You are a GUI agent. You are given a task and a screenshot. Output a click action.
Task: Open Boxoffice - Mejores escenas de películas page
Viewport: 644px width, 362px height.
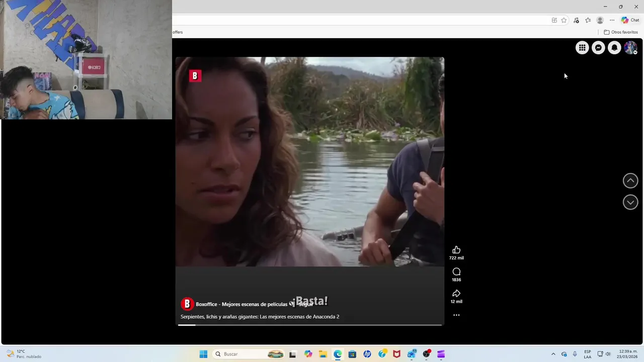click(x=242, y=304)
